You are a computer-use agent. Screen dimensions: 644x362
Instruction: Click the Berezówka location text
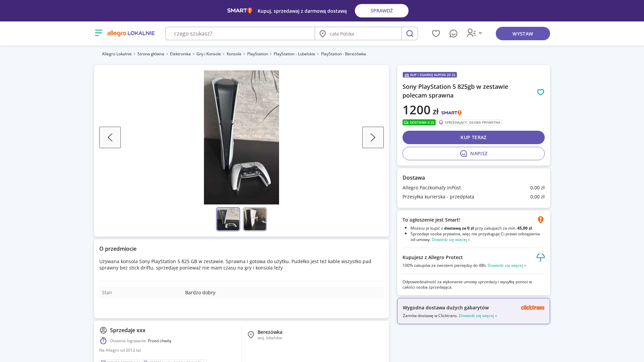pyautogui.click(x=270, y=332)
